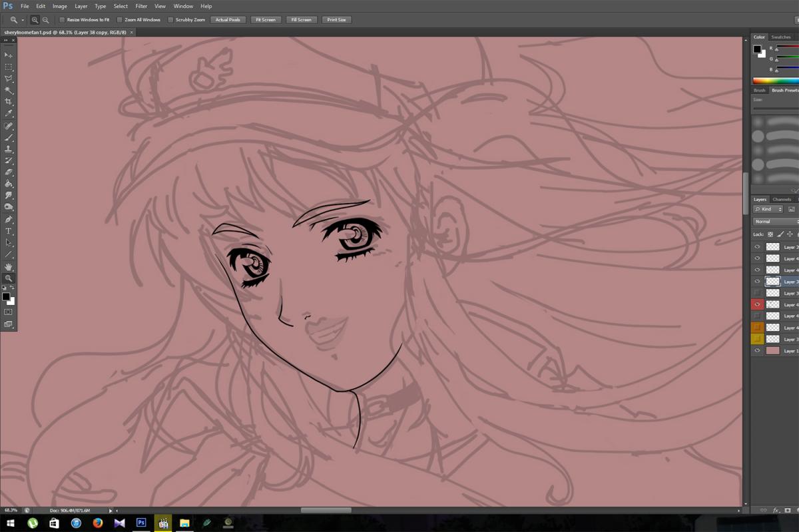Image resolution: width=799 pixels, height=532 pixels.
Task: Lock transparent pixels of the layer
Action: click(x=770, y=234)
